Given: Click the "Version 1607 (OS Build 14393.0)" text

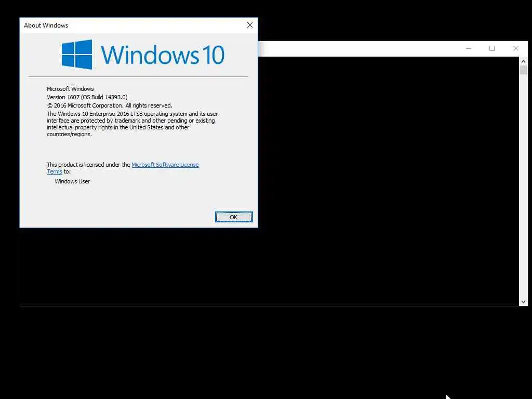Looking at the screenshot, I should (87, 97).
